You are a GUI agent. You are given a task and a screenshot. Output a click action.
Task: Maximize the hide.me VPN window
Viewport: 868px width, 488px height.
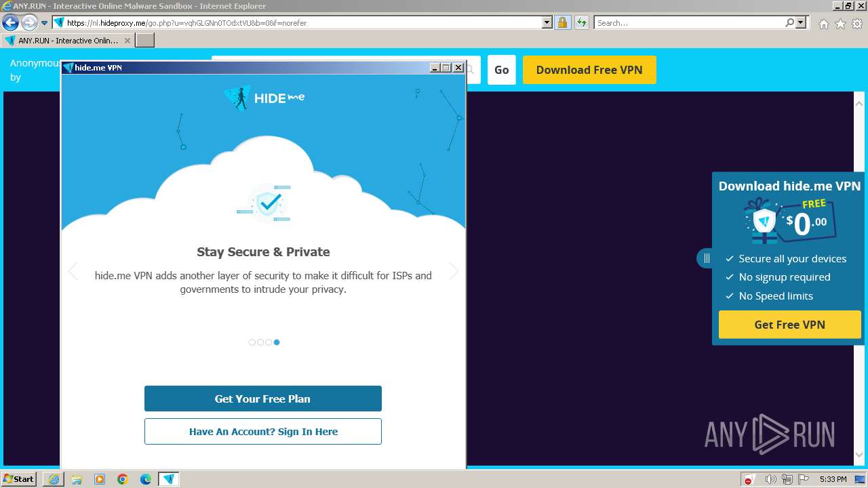coord(446,68)
